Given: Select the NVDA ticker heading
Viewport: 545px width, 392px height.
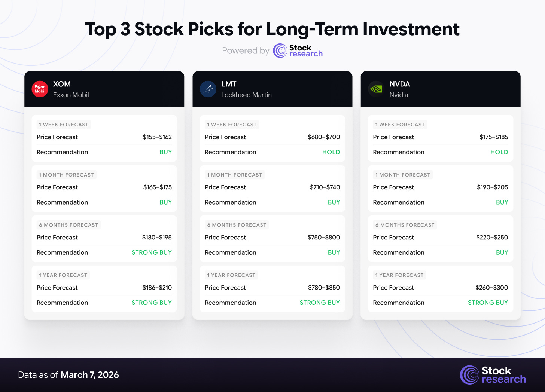Looking at the screenshot, I should (400, 84).
